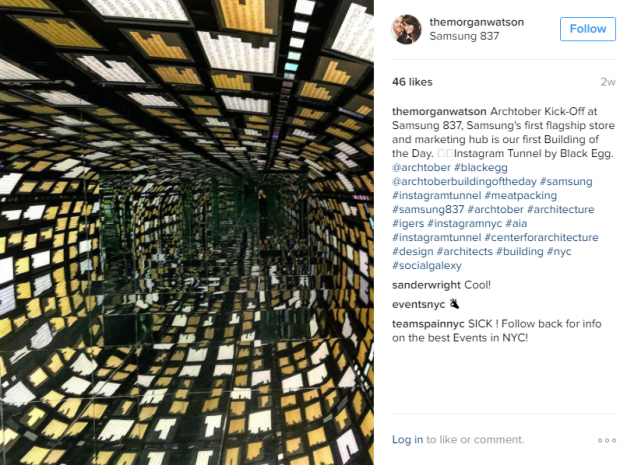The height and width of the screenshot is (465, 634).
Task: Open the Samsung 837 location link
Action: pos(464,36)
